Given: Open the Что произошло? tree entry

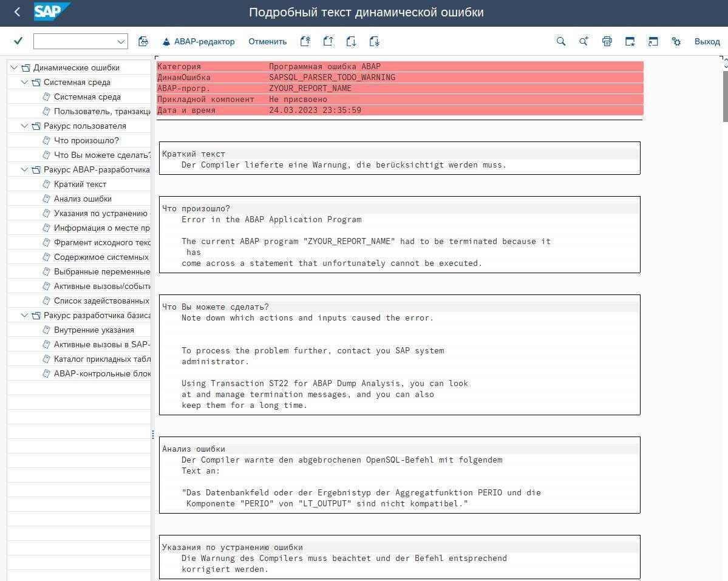Looking at the screenshot, I should tap(86, 141).
